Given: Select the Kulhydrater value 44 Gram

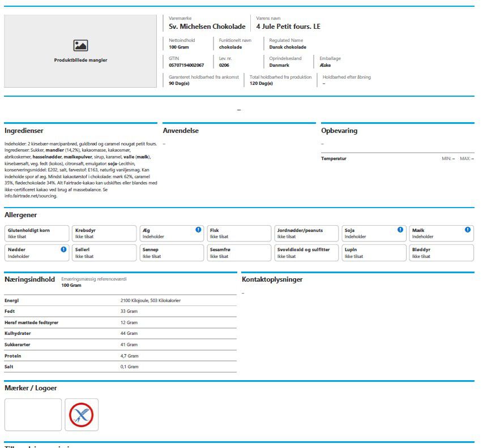Looking at the screenshot, I should tap(129, 334).
